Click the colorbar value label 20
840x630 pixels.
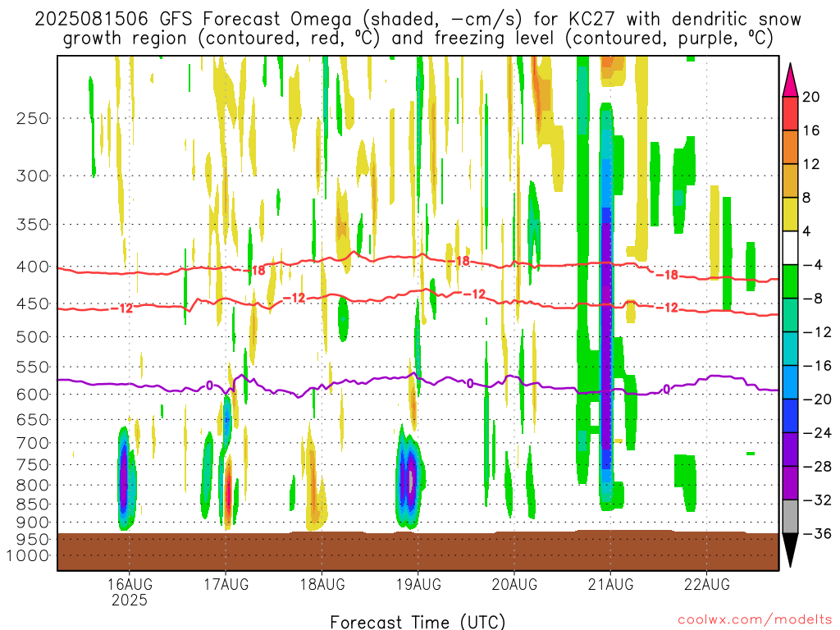[811, 97]
